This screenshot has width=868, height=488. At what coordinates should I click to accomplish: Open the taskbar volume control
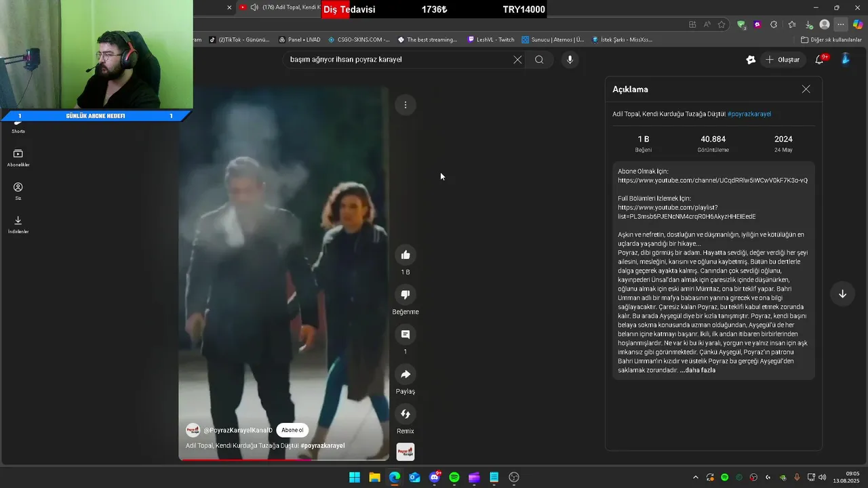(x=822, y=477)
